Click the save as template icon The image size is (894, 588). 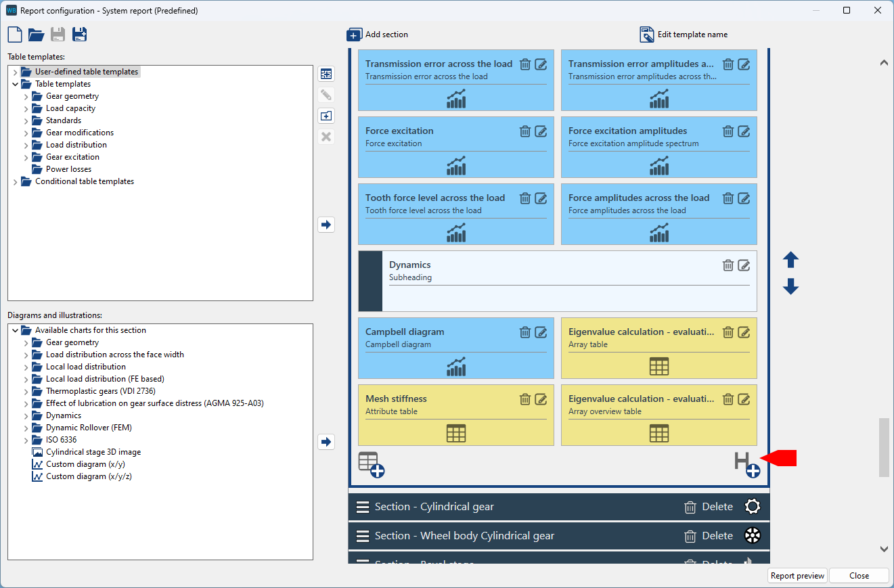[79, 35]
